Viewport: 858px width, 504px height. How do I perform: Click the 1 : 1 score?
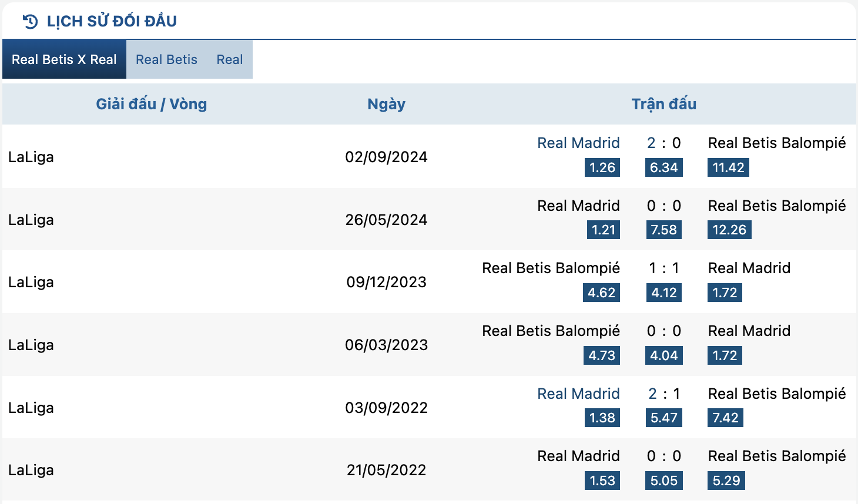click(x=664, y=268)
